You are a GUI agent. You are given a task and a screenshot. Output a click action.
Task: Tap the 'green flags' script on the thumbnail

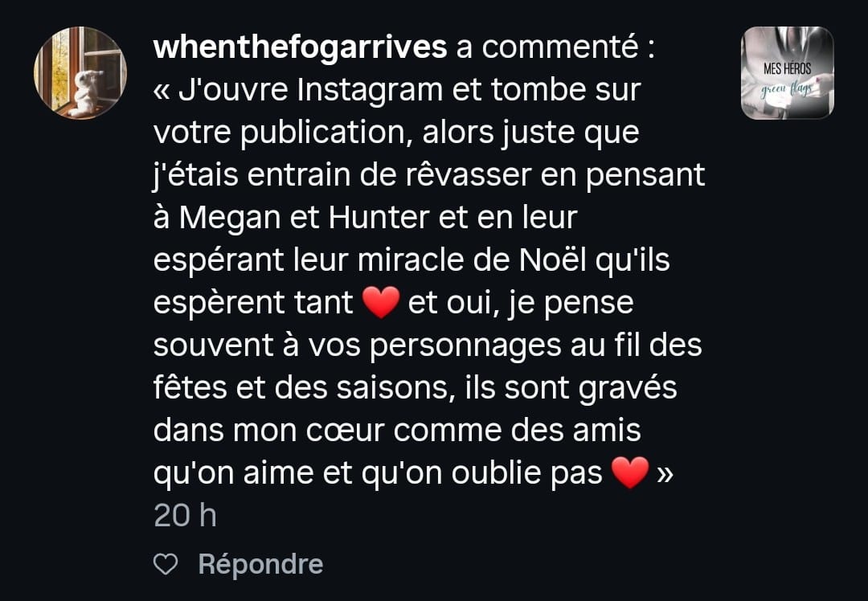[x=787, y=89]
